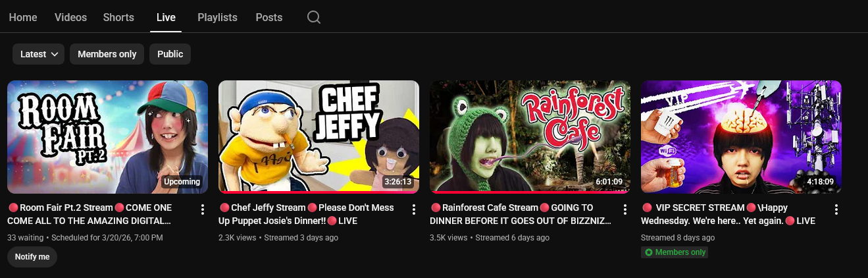Play the Room Fair Pt.2 thumbnail
The height and width of the screenshot is (278, 868).
[108, 137]
